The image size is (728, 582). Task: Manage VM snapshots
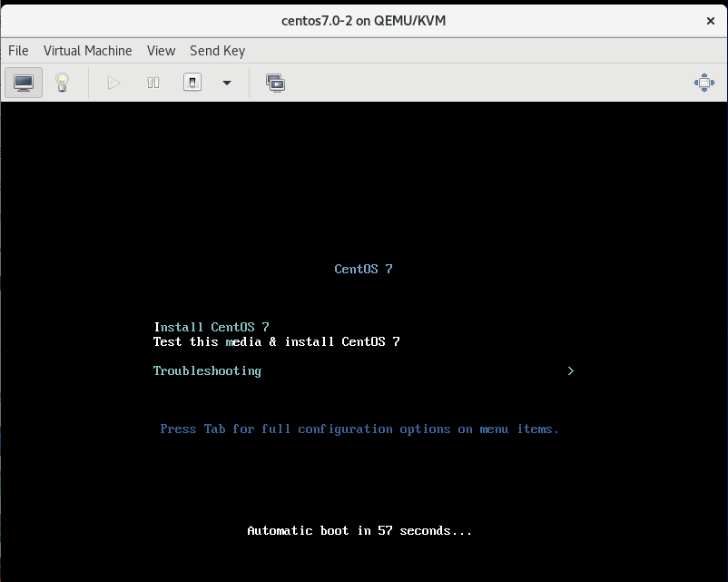[x=275, y=83]
